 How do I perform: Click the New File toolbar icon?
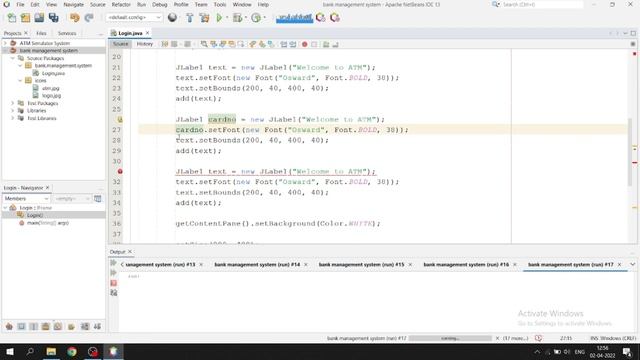point(12,18)
